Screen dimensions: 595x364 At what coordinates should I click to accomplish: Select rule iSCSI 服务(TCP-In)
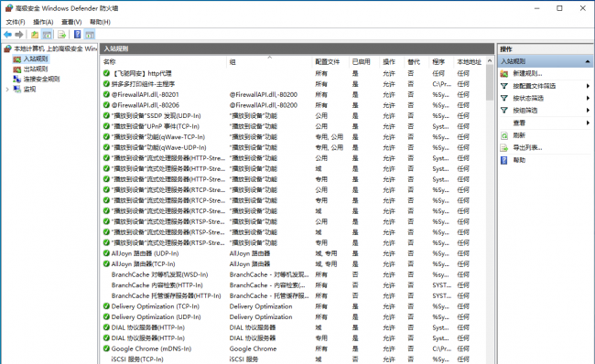[x=137, y=359]
